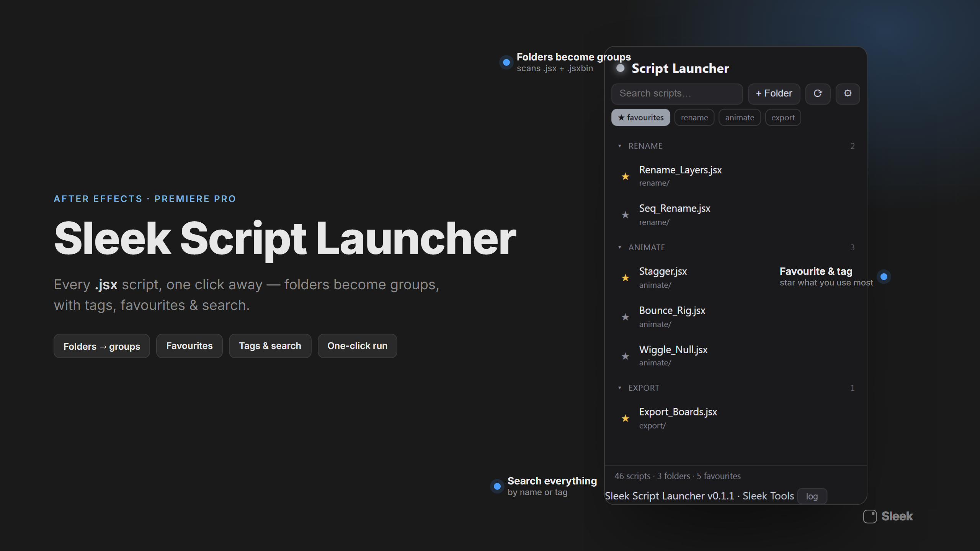Screen dimensions: 980x551
Task: Filter by the rename tag
Action: tap(694, 117)
